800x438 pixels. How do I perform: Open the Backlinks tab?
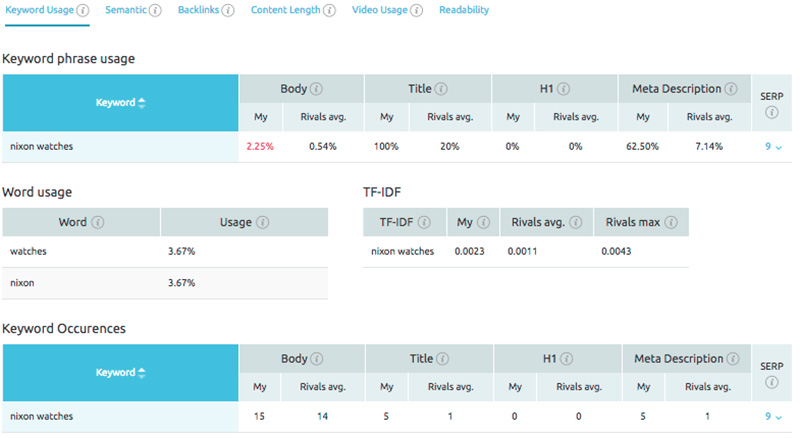point(198,10)
